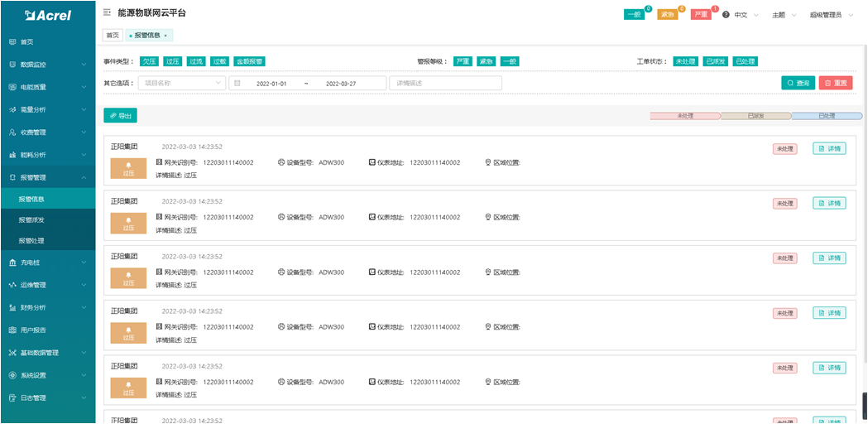
Task: Click the header 严重 alarm count badge
Action: (x=701, y=15)
